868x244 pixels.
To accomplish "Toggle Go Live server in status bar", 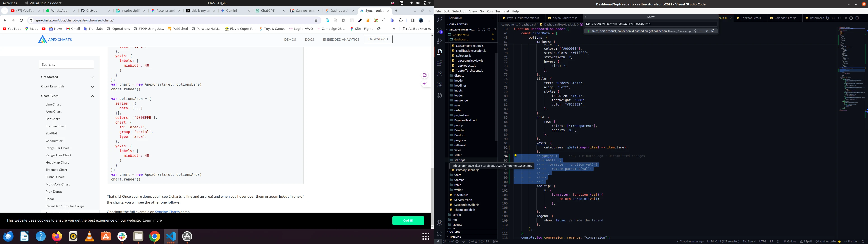I will (x=790, y=241).
